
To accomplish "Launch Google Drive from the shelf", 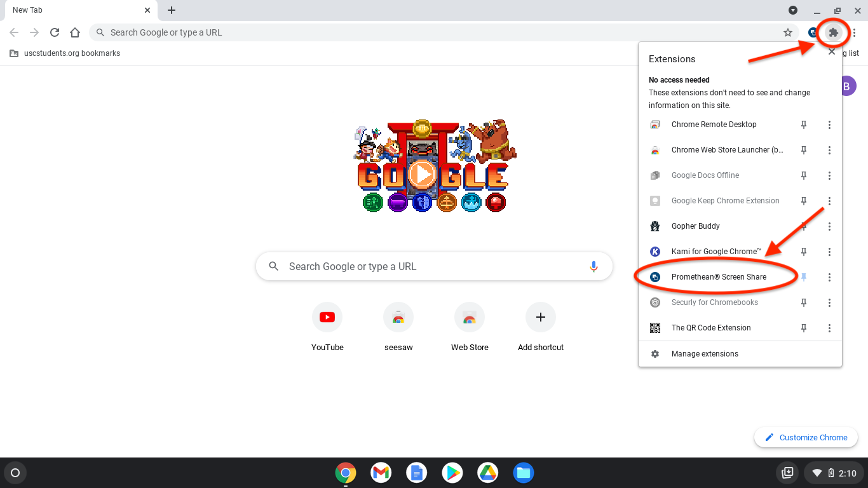I will (x=488, y=473).
